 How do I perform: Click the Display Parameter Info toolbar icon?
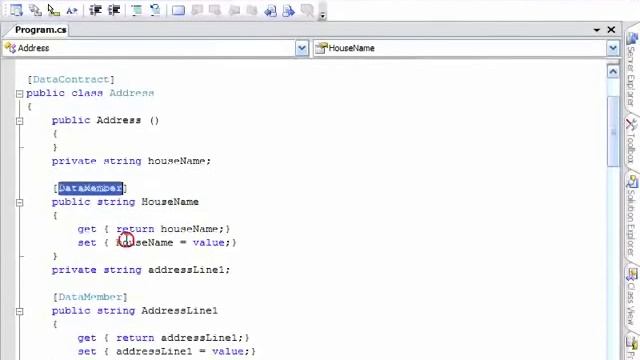[35, 10]
